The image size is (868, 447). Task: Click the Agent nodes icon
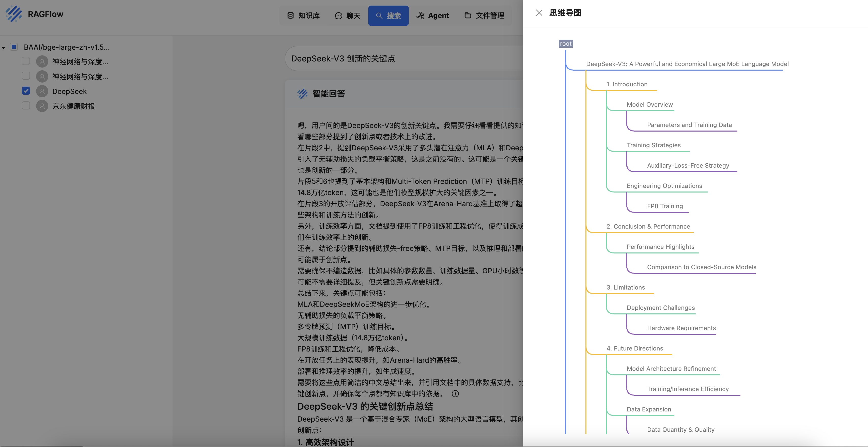point(420,15)
